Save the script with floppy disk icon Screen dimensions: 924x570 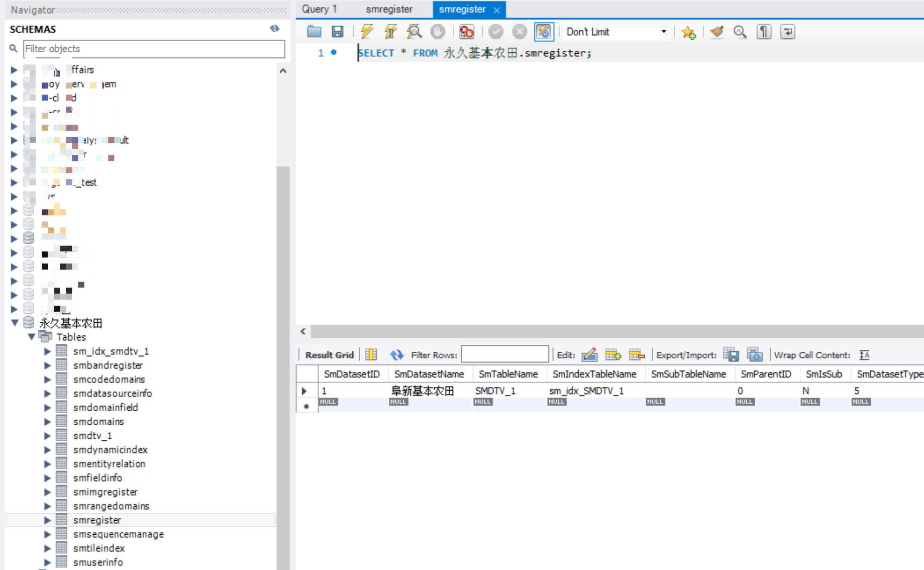coord(338,32)
